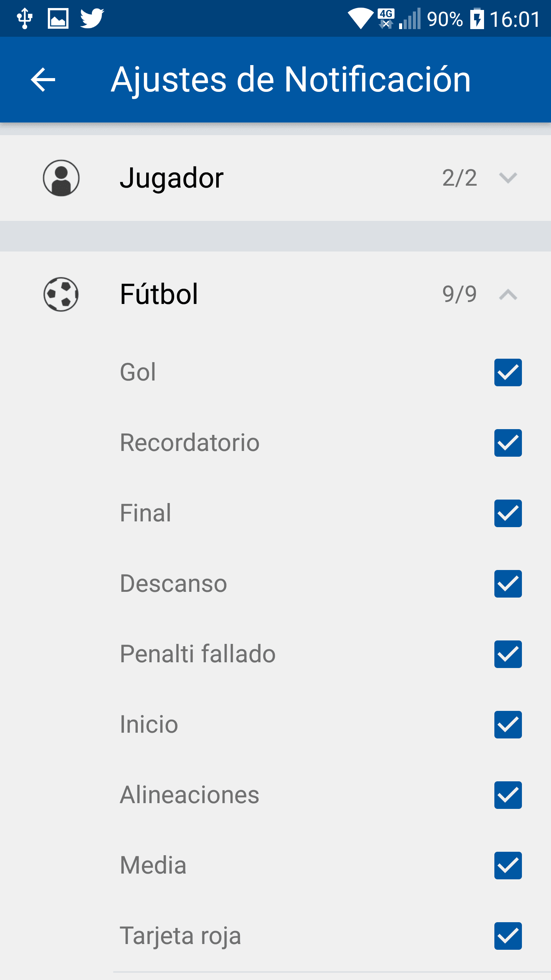The width and height of the screenshot is (551, 980).
Task: Tap the back arrow icon
Action: click(x=43, y=80)
